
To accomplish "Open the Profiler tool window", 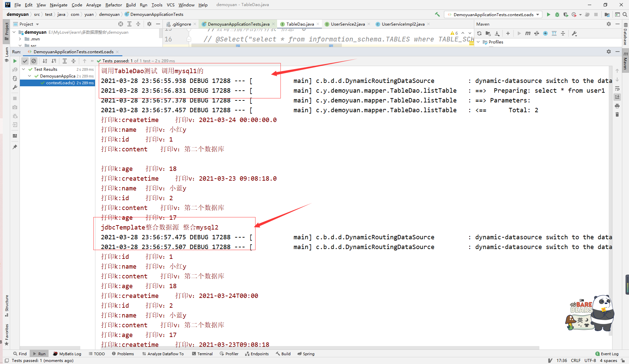I will 229,354.
